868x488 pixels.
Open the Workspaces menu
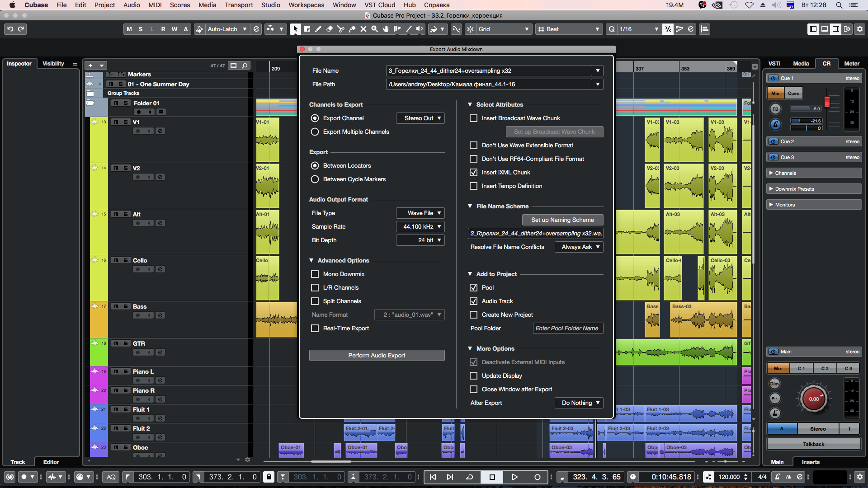click(307, 5)
